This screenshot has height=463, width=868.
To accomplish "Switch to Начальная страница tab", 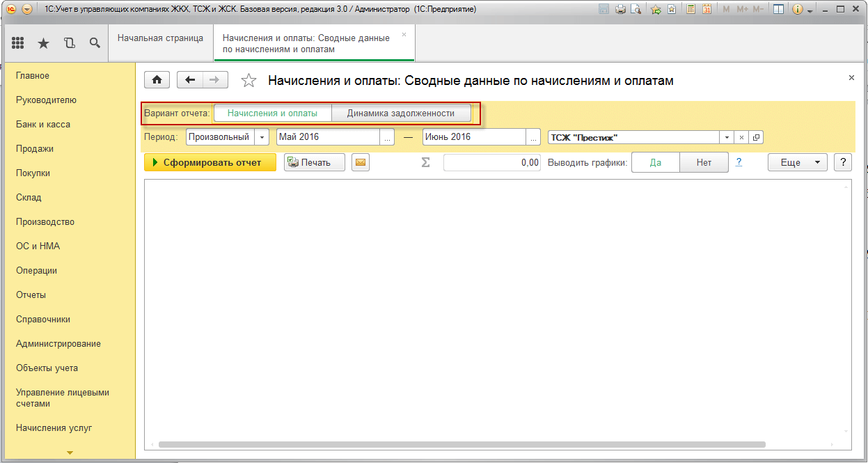I will (160, 38).
